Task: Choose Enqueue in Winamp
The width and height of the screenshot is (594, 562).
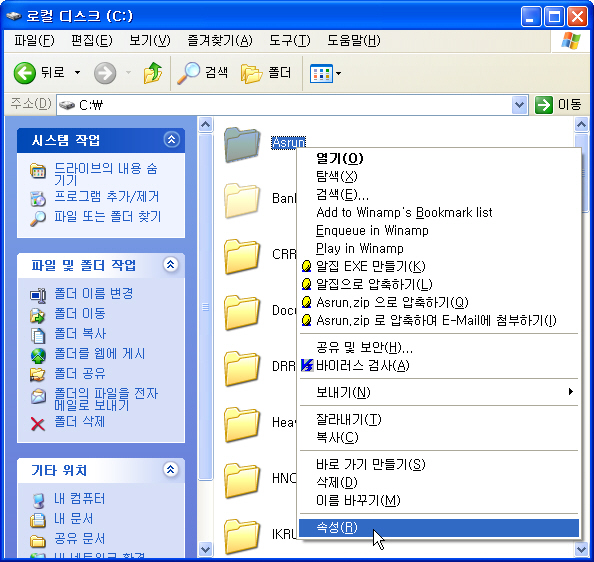Action: coord(439,231)
